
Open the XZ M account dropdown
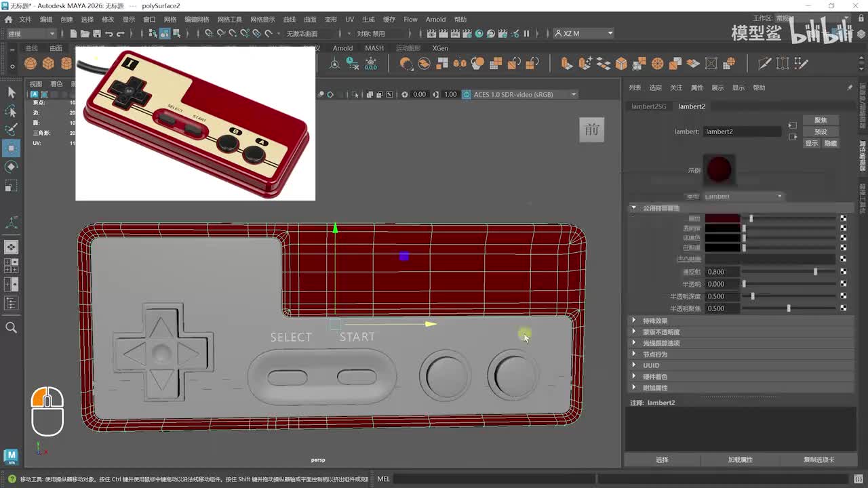(584, 33)
